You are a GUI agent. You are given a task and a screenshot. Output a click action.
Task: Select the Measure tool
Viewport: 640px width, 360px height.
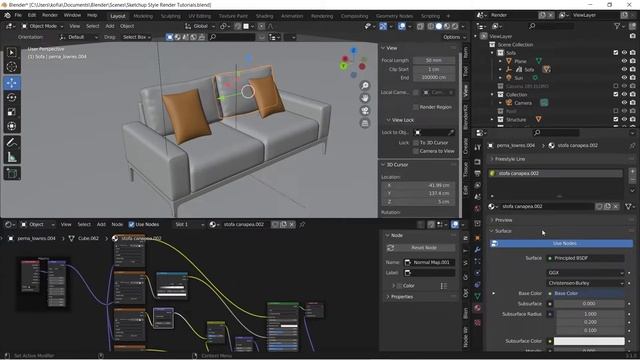coord(11,157)
